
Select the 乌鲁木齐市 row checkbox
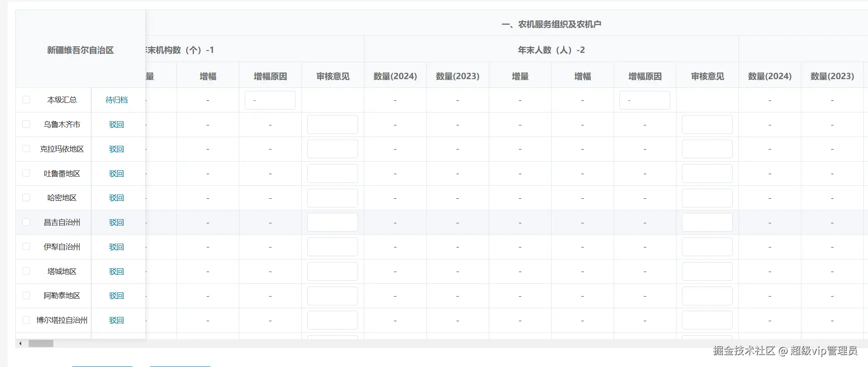tap(26, 124)
